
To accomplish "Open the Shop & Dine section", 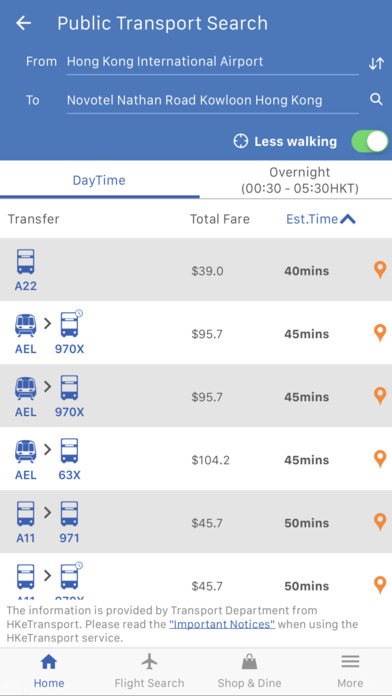I will [x=249, y=671].
